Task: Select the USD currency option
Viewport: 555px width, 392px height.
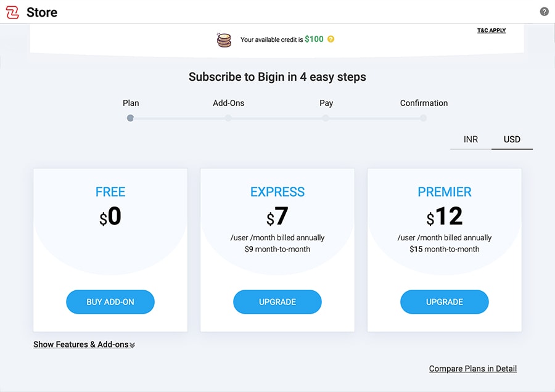Action: [512, 139]
